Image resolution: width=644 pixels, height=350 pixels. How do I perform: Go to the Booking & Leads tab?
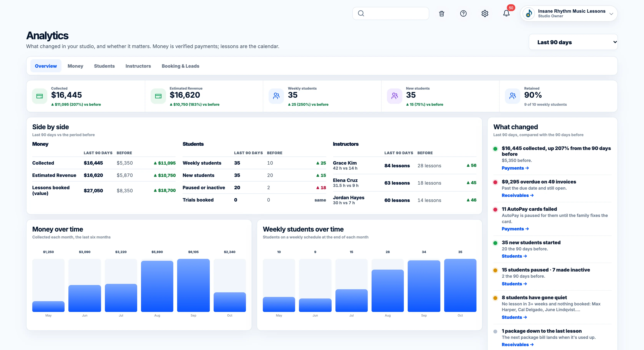tap(180, 66)
